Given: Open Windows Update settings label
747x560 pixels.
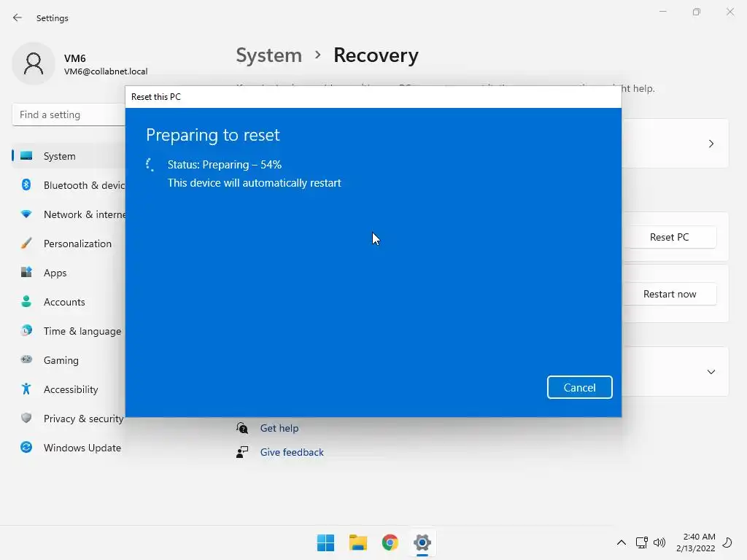Looking at the screenshot, I should coord(82,448).
